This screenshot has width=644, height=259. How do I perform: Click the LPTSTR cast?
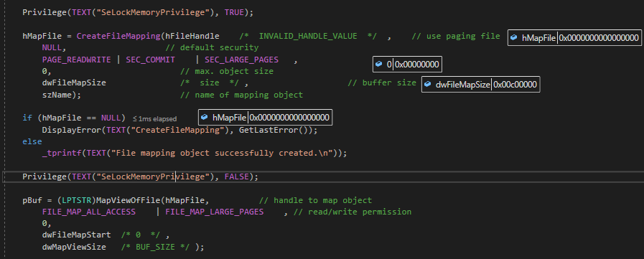[76, 200]
